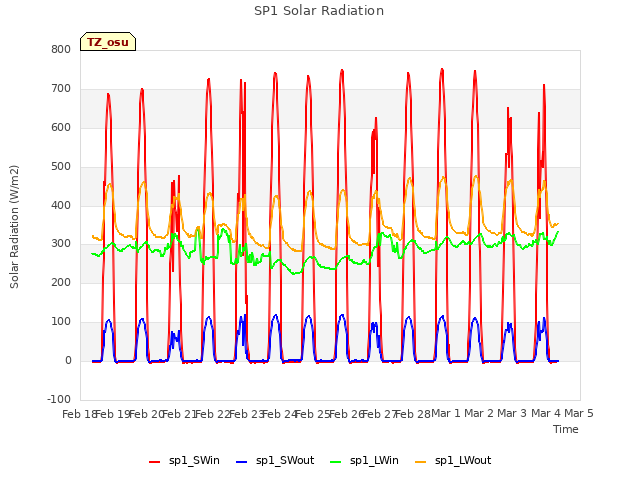The width and height of the screenshot is (640, 480).
Task: Toggle the sp1_SWin legend entry
Action: (x=184, y=461)
